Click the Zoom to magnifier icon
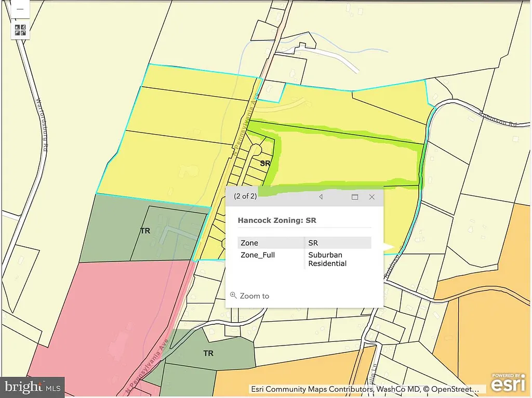Image resolution: width=532 pixels, height=398 pixels. coord(233,295)
